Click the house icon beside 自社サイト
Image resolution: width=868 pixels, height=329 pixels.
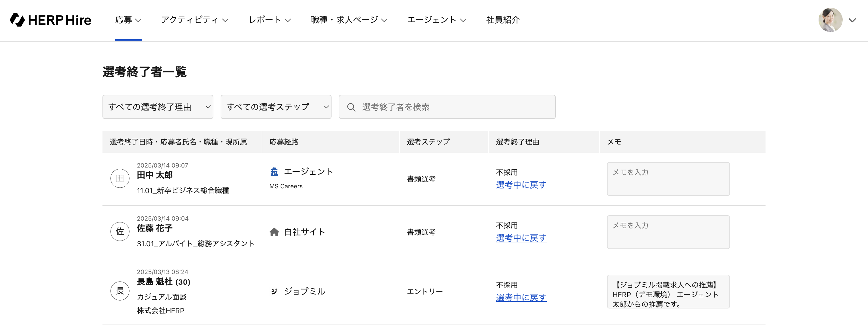[x=274, y=232]
